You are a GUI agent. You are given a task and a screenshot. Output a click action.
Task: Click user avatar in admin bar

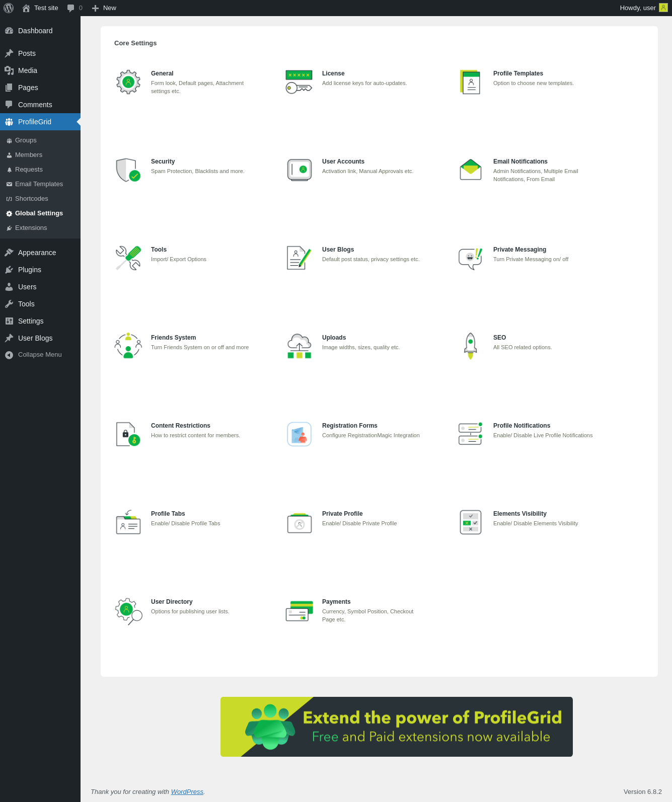tap(663, 8)
